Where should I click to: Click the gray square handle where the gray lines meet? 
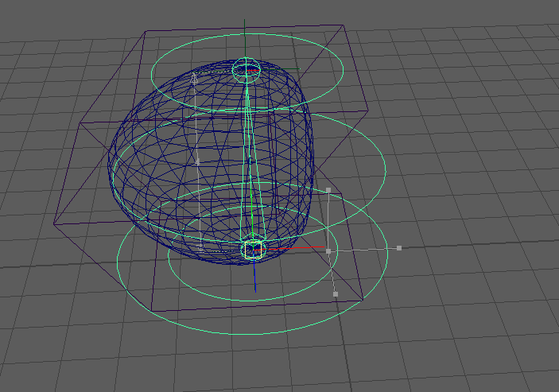coord(328,251)
